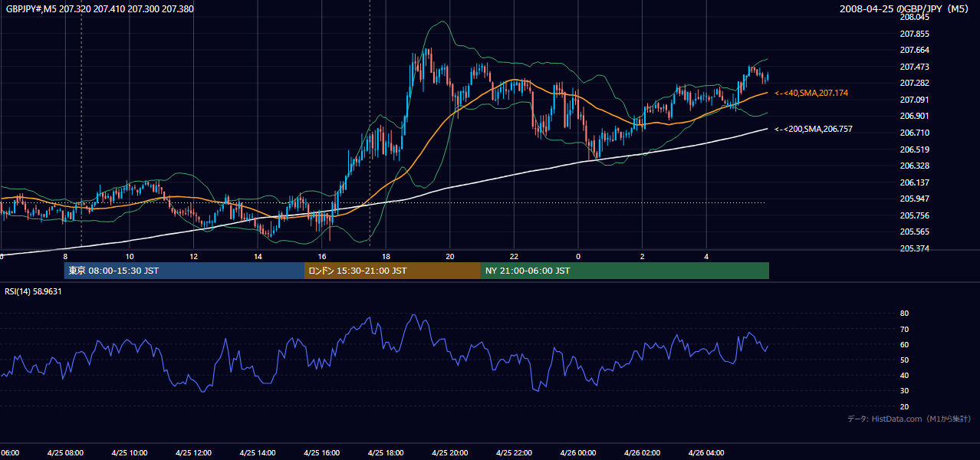Click price axis value 205.374
The image size is (980, 460).
coord(914,248)
